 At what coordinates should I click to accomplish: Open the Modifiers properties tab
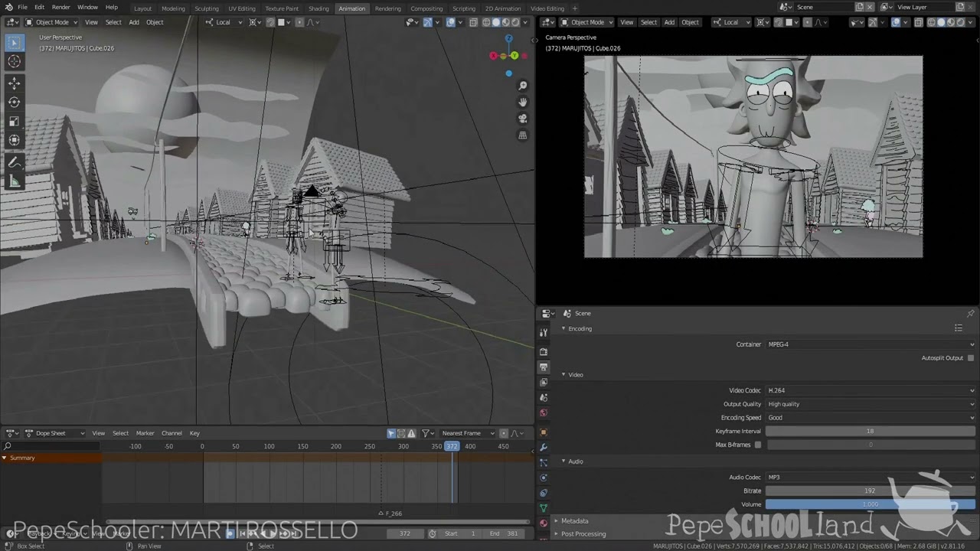click(544, 447)
